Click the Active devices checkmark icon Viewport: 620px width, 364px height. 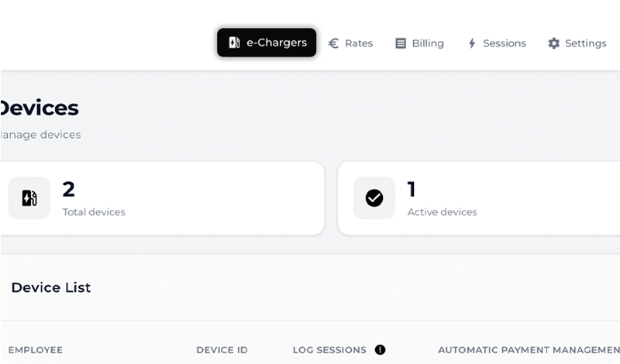[374, 198]
